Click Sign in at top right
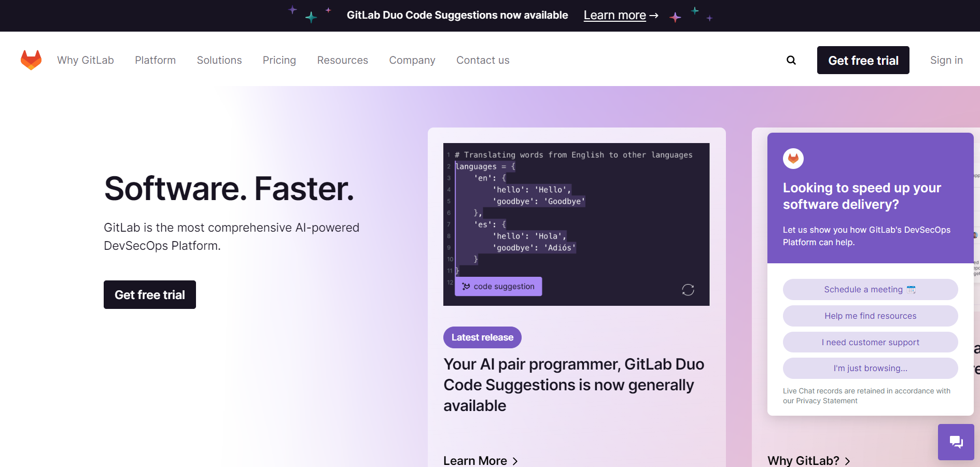The image size is (980, 467). point(946,60)
